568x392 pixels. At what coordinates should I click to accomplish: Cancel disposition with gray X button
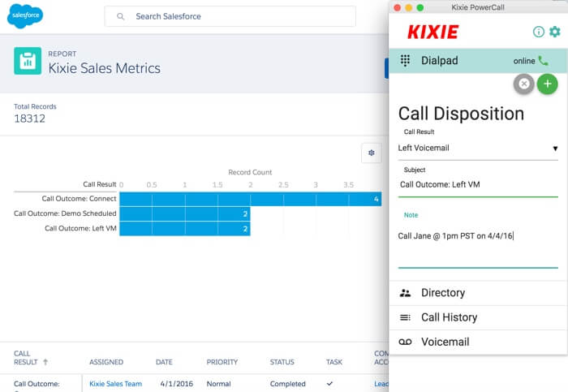tap(524, 84)
